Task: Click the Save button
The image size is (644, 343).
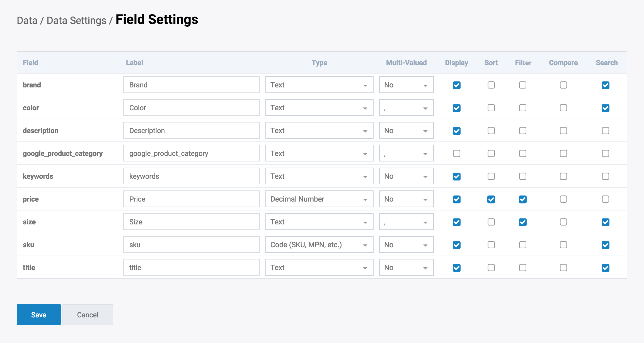Action: 39,315
